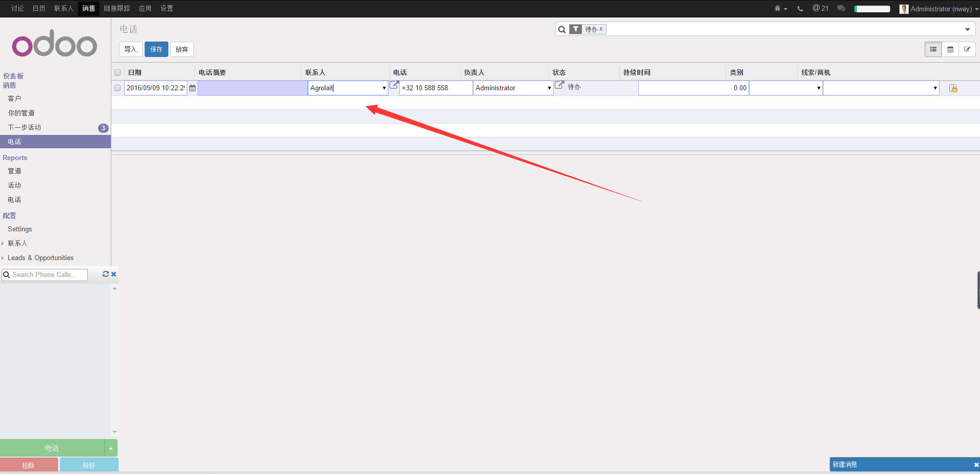The height and width of the screenshot is (474, 980).
Task: Open the 联系人 top menu
Action: [64, 9]
